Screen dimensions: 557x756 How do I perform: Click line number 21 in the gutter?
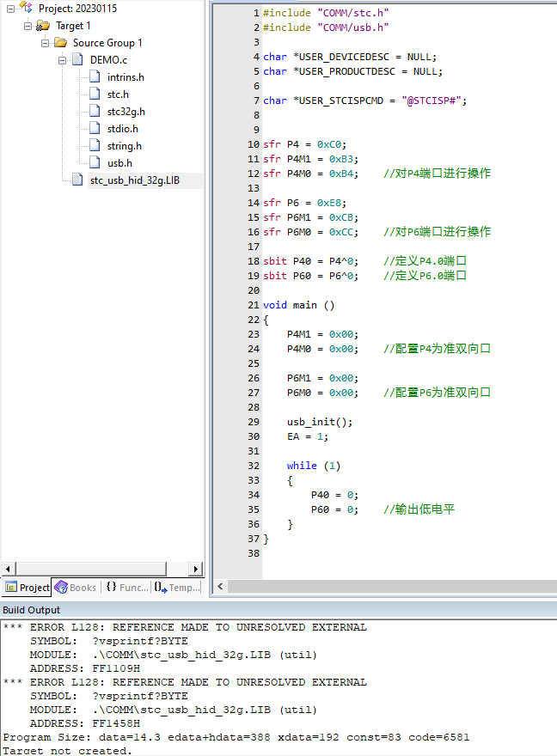(x=254, y=305)
